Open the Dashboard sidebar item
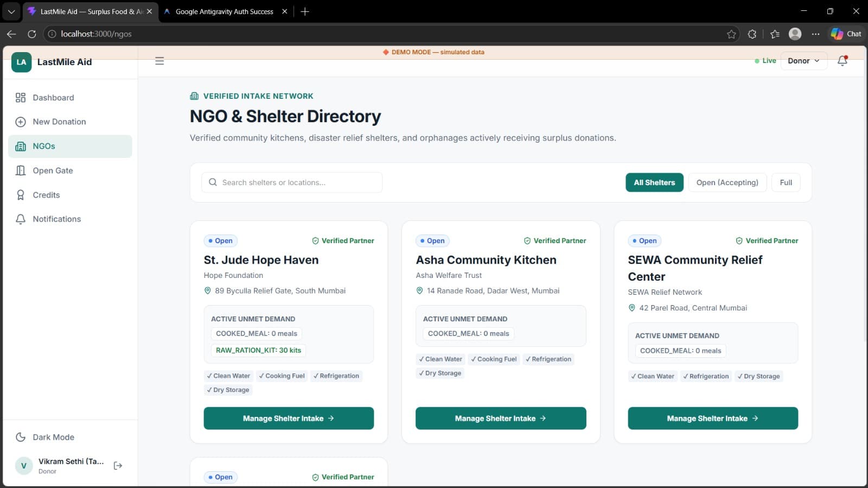 point(70,98)
